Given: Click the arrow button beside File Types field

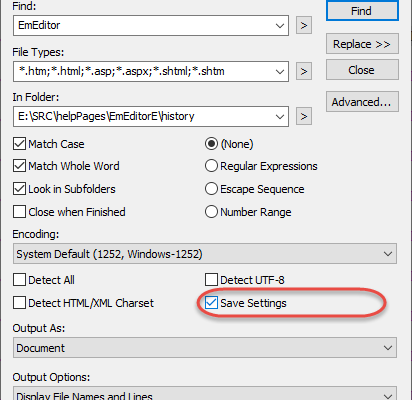Looking at the screenshot, I should point(304,71).
